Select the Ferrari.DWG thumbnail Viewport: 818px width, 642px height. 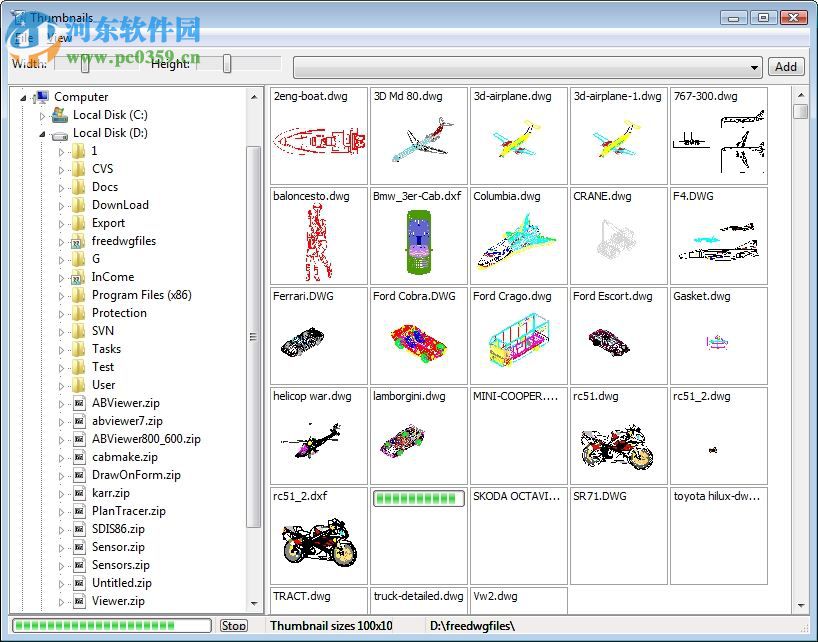tap(318, 335)
